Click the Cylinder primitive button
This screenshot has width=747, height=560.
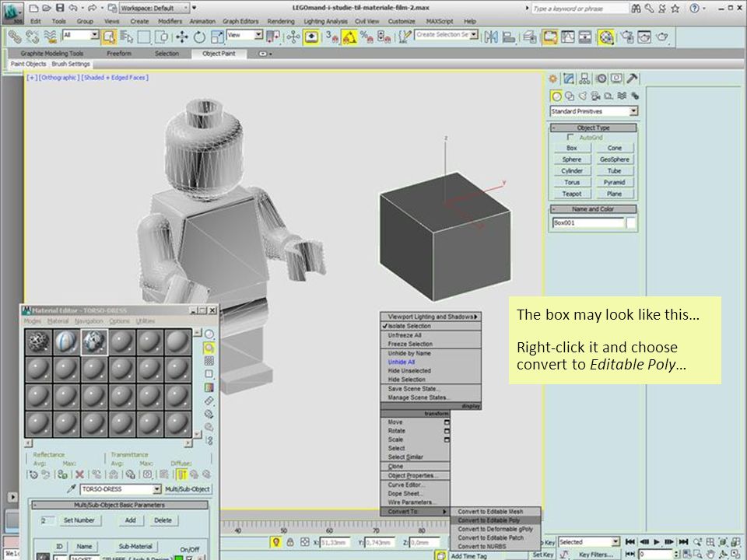[572, 171]
